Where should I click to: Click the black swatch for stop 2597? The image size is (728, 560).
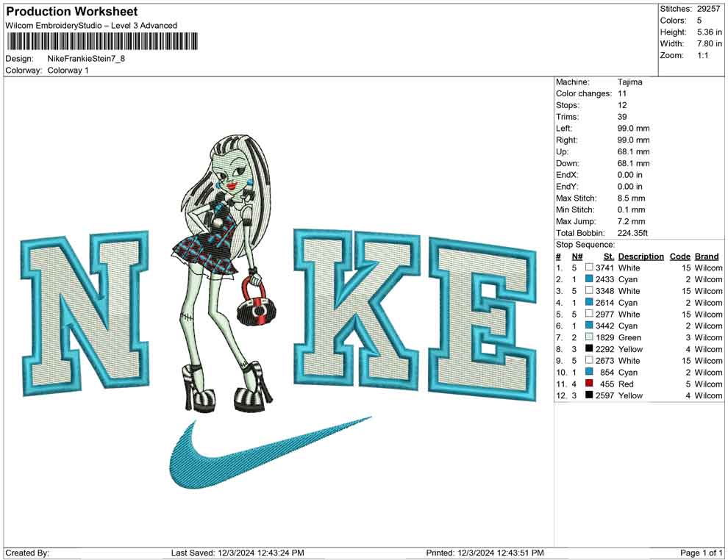pyautogui.click(x=589, y=395)
